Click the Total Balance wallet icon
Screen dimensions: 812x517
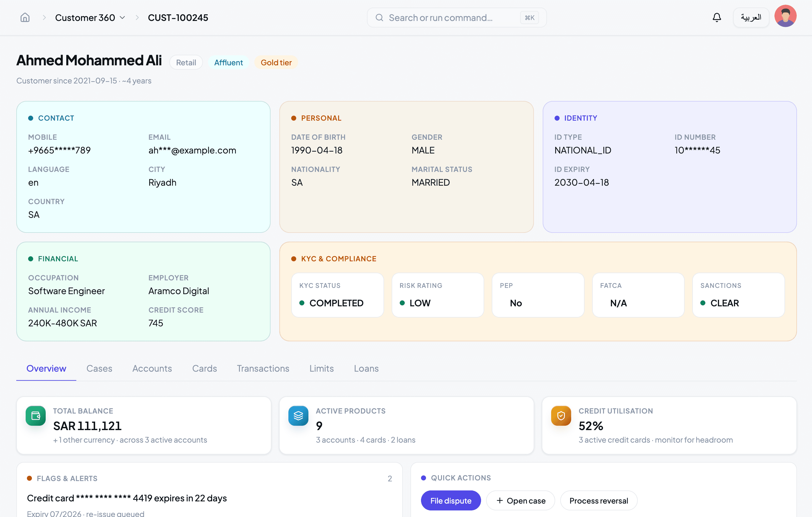pyautogui.click(x=36, y=415)
